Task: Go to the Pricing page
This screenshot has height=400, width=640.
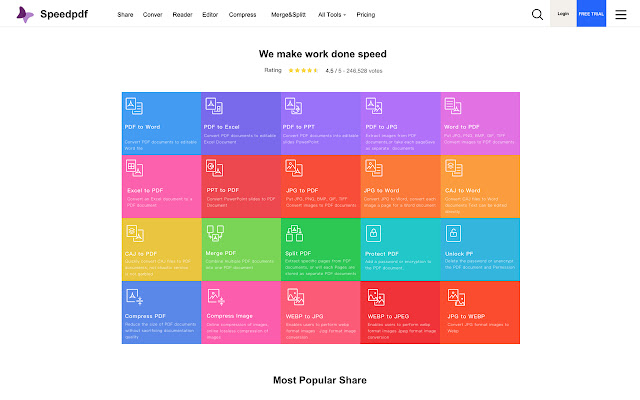Action: 366,15
